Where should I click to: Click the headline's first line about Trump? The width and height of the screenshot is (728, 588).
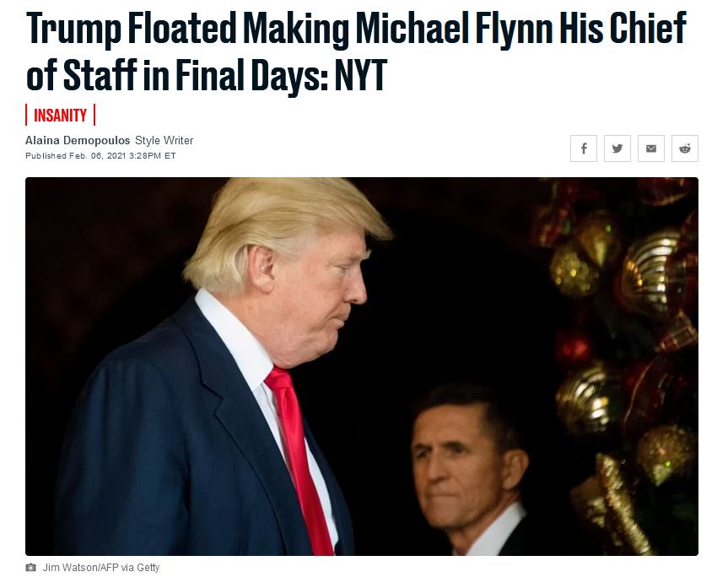point(356,29)
